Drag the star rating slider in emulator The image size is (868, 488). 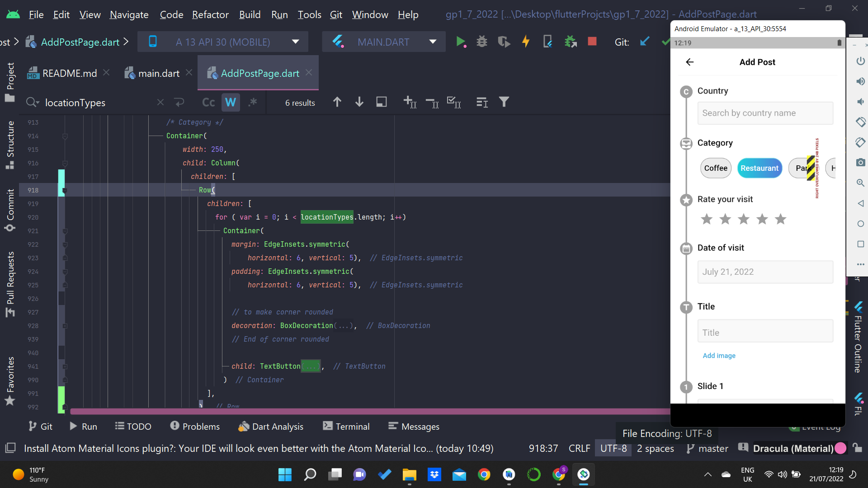pyautogui.click(x=744, y=219)
